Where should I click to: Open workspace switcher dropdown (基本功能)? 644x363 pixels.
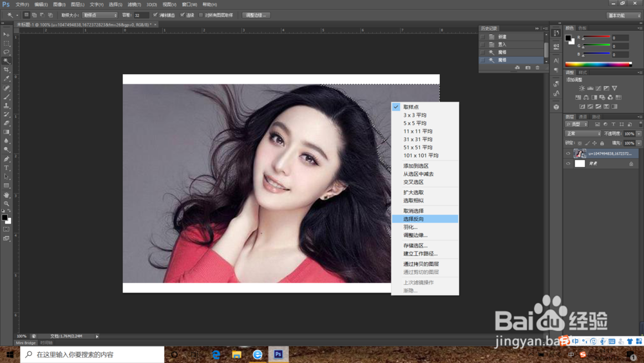point(624,15)
